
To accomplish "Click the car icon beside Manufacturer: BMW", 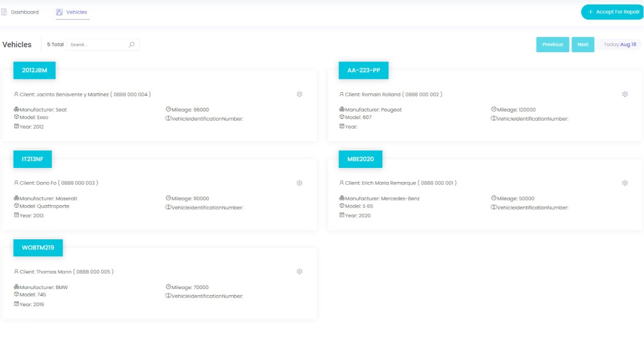I will [x=16, y=287].
